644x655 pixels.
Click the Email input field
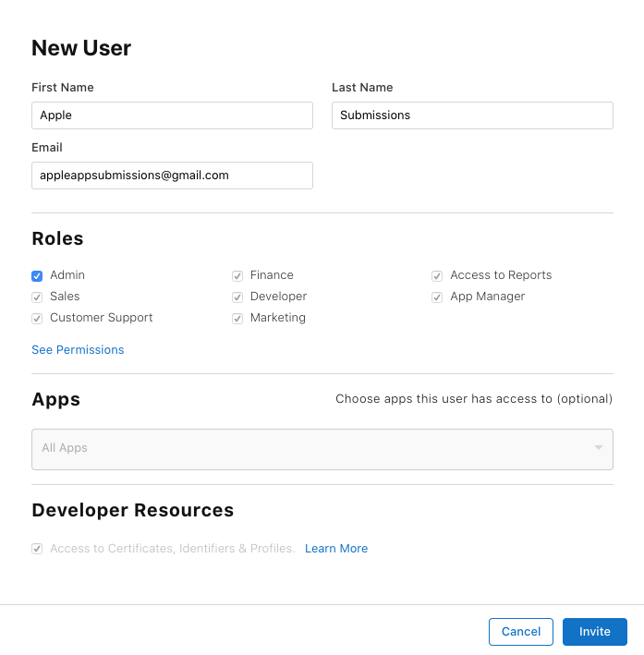tap(172, 176)
